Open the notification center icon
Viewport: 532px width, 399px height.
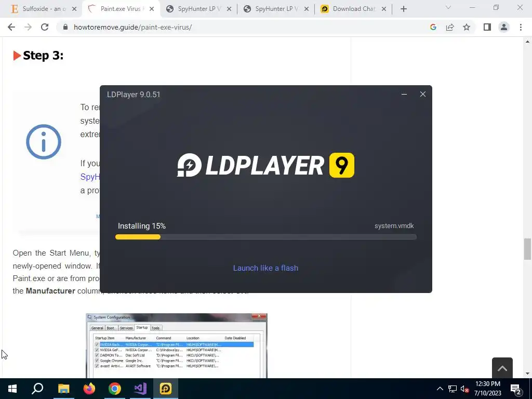(516, 389)
